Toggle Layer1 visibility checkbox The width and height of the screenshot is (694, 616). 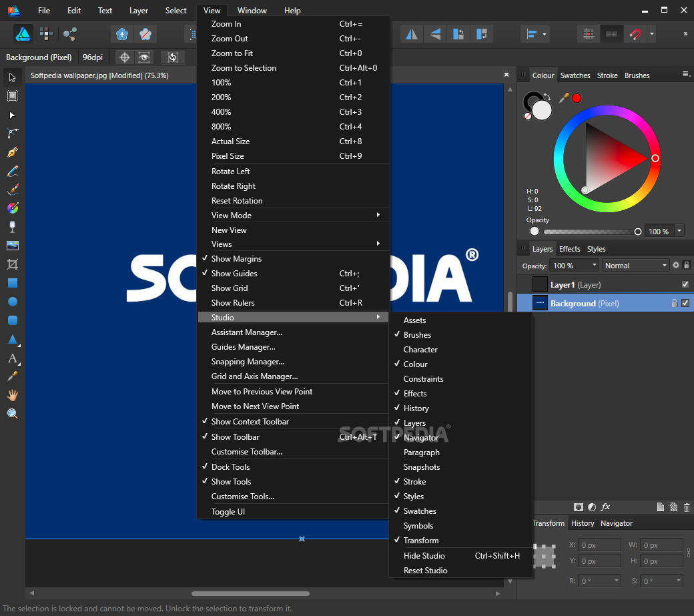click(685, 284)
